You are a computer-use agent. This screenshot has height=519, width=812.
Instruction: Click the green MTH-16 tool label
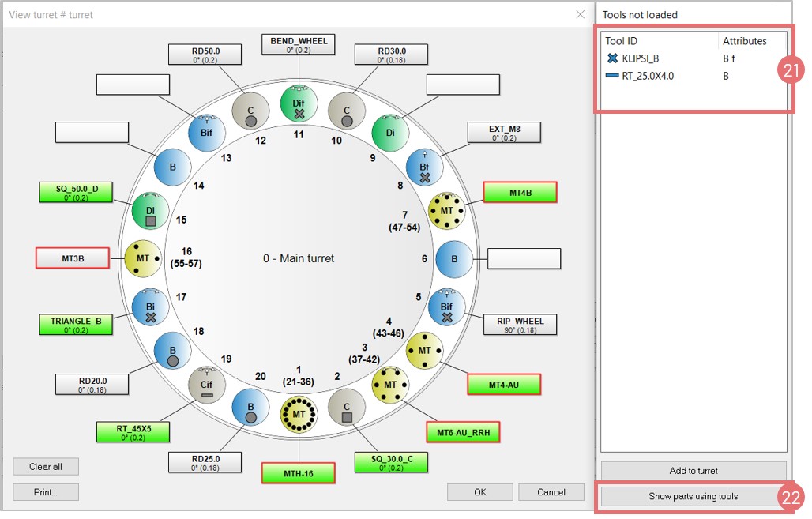299,472
